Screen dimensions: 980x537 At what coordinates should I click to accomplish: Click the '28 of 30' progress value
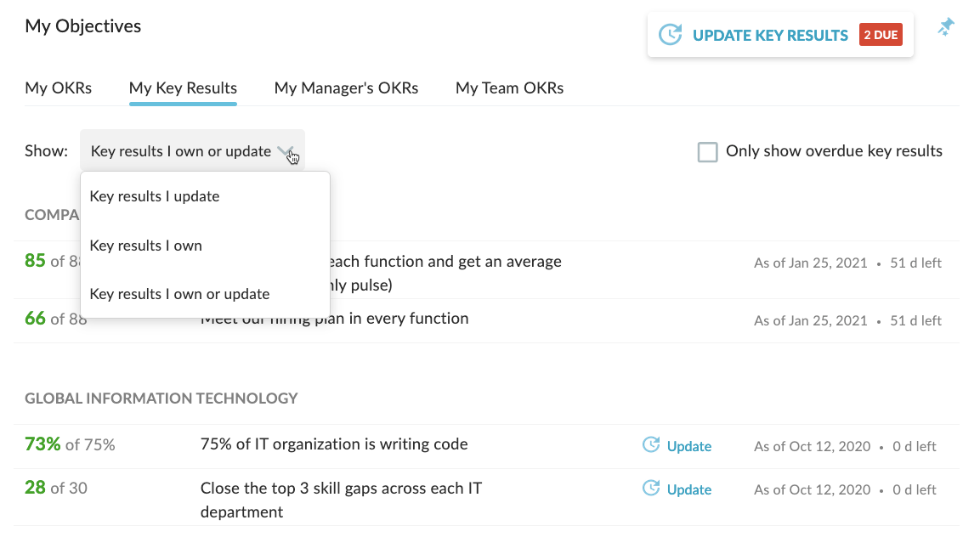(56, 488)
